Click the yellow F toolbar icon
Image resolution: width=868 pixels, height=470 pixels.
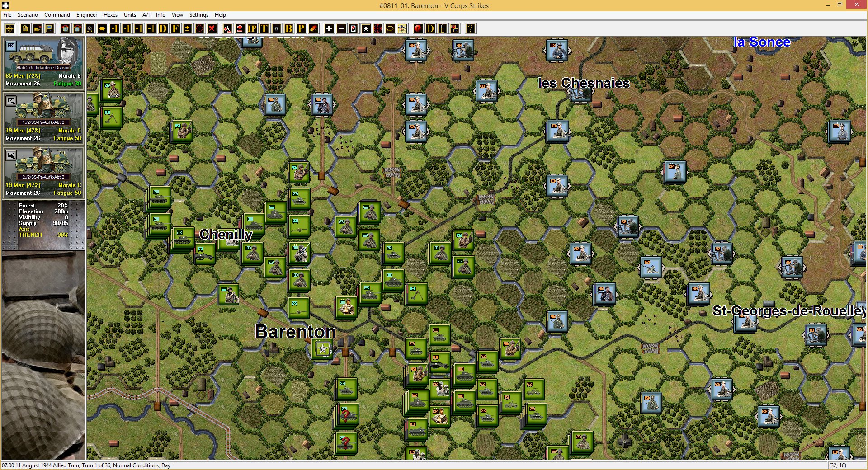tap(175, 28)
